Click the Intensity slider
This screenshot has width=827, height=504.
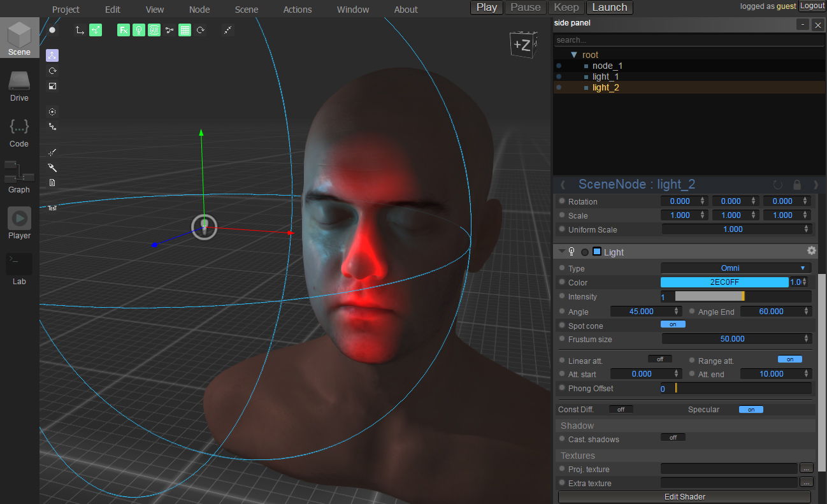(x=736, y=296)
